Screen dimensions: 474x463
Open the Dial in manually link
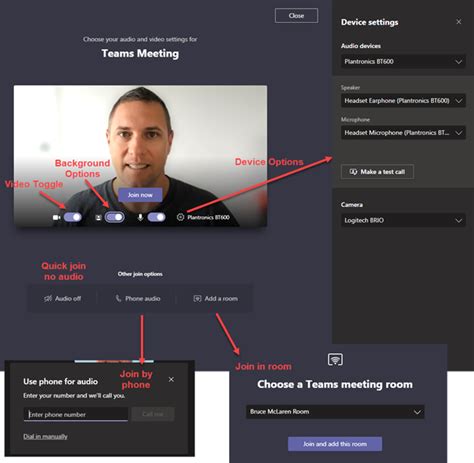45,436
